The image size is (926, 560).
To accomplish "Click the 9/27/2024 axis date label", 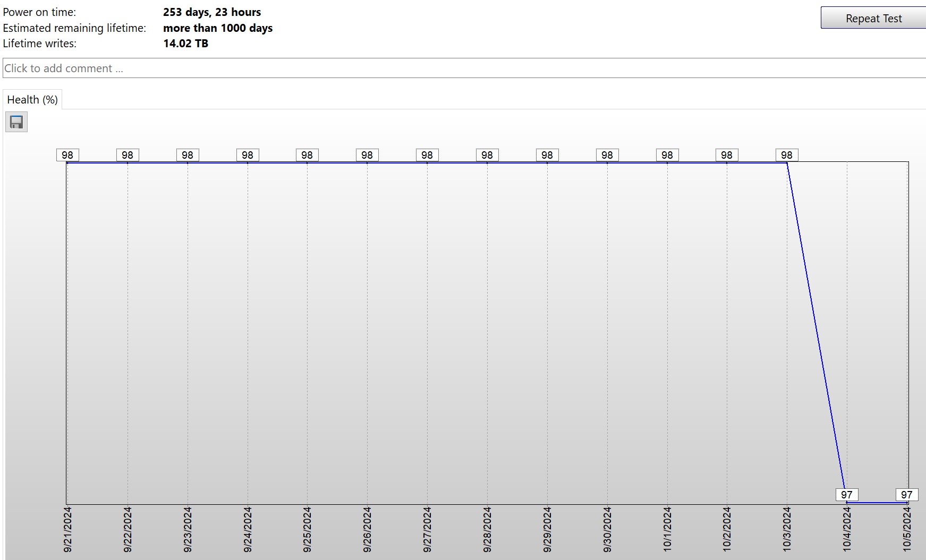I will pos(427,530).
